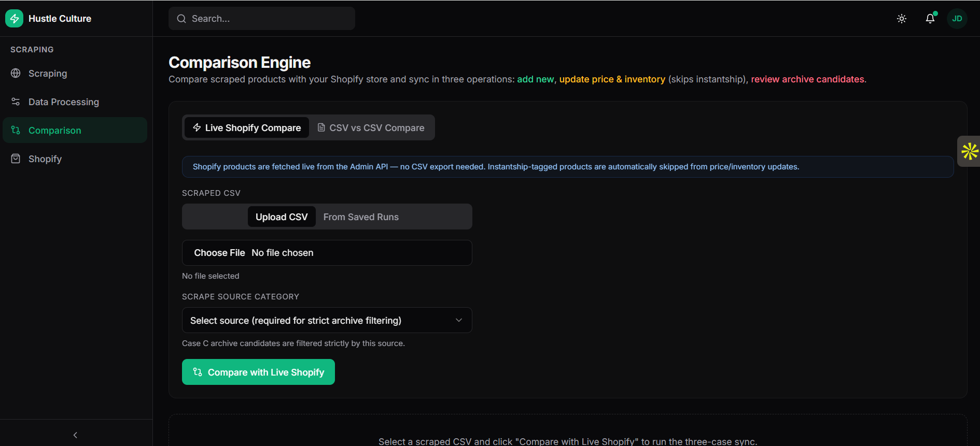The height and width of the screenshot is (446, 980).
Task: Click the search magnifier icon
Action: pos(181,19)
